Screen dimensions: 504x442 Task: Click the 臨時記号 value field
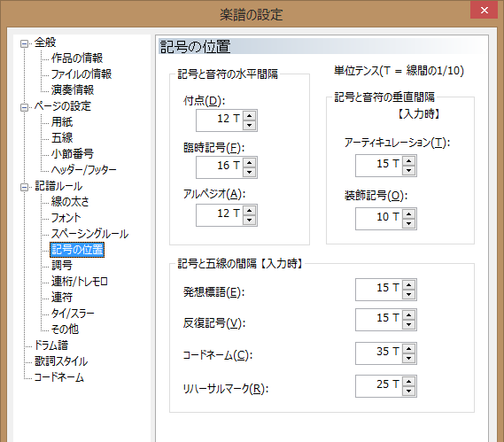click(x=220, y=167)
